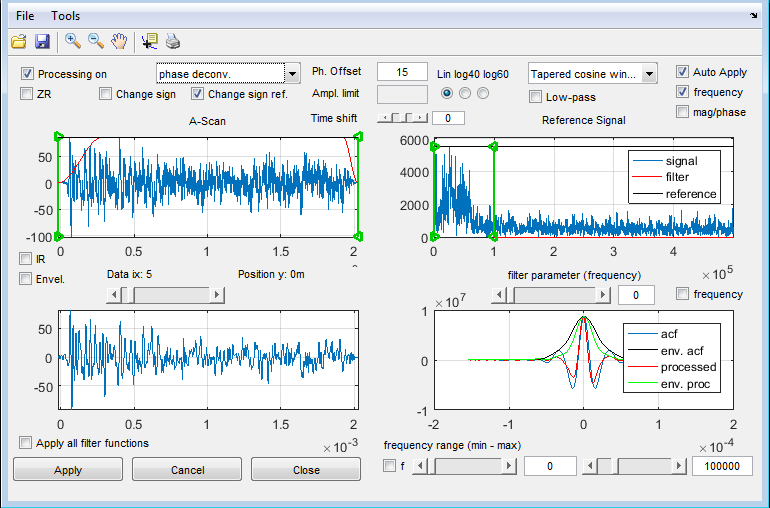Open the phase deconv. dropdown
The image size is (770, 508).
pos(228,74)
